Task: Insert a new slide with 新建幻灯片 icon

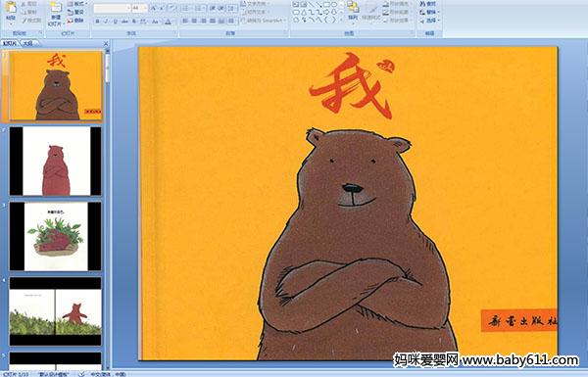Action: coord(56,8)
